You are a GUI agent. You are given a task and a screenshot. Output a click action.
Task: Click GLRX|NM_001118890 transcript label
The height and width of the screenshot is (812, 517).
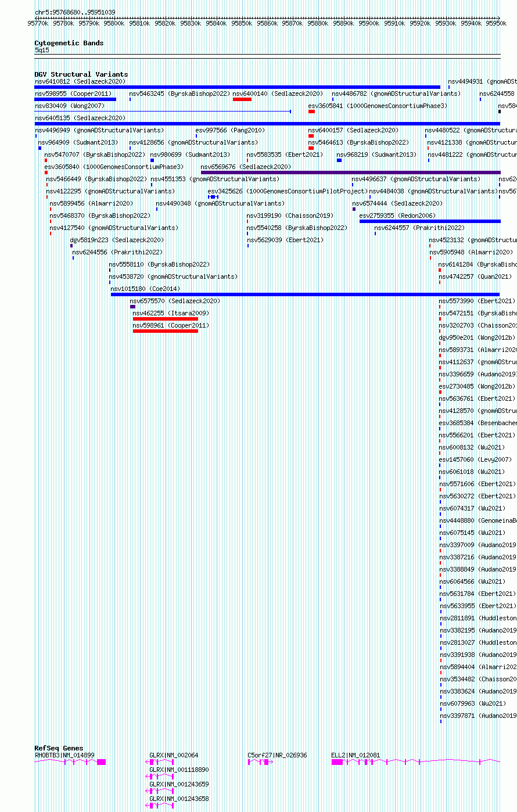coord(179,770)
